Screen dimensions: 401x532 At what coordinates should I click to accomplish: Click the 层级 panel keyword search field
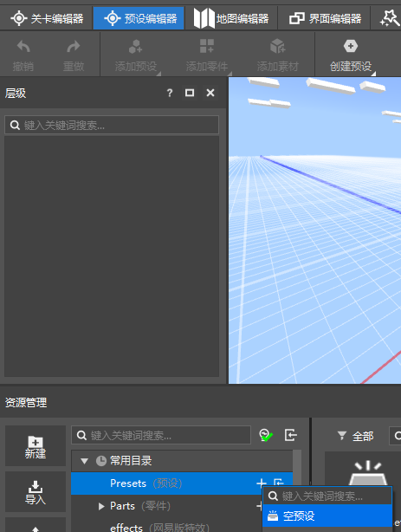pos(112,125)
